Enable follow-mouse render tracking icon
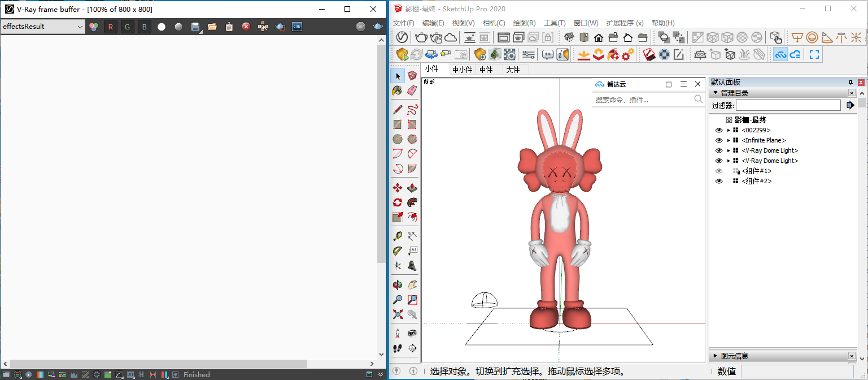This screenshot has height=380, width=868. click(x=263, y=27)
